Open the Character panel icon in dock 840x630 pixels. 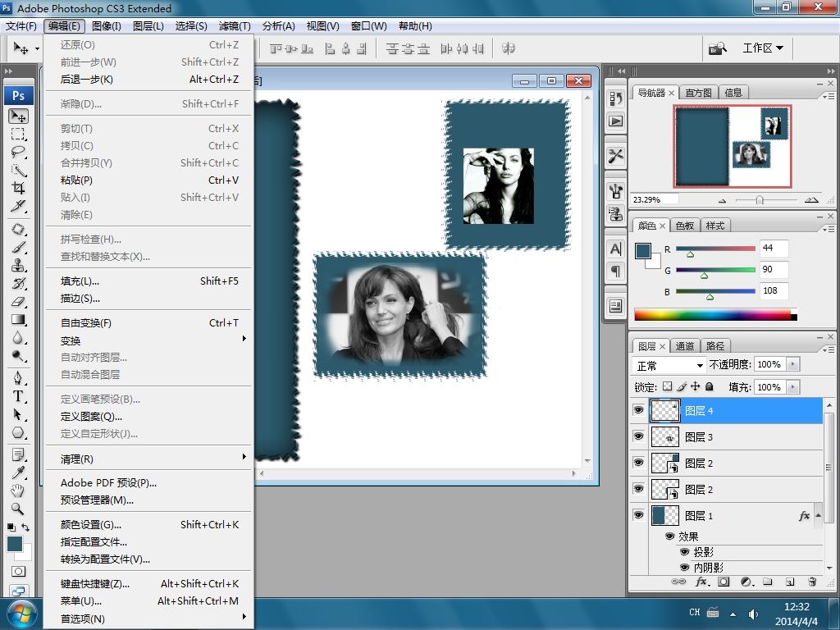coord(615,249)
